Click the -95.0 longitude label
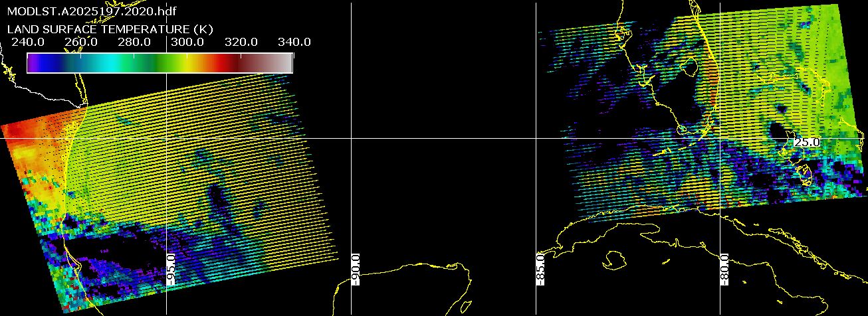 tap(171, 269)
